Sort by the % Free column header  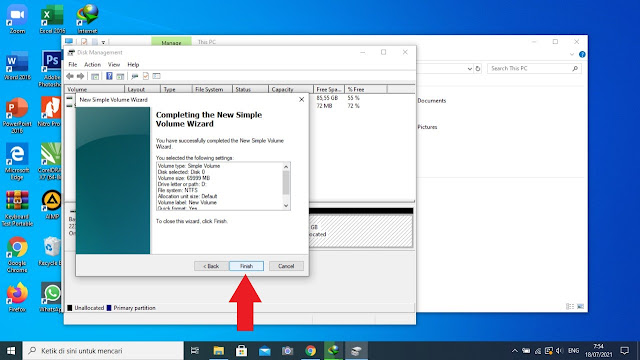[366, 89]
